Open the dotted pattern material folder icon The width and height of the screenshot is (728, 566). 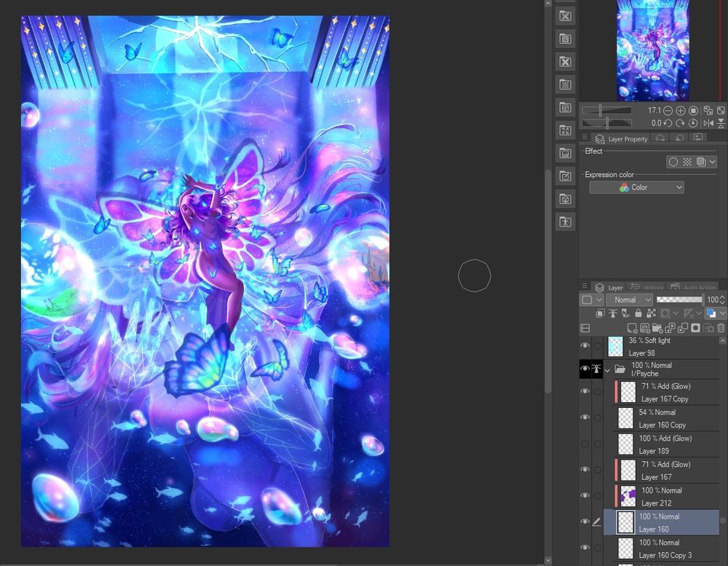[565, 84]
